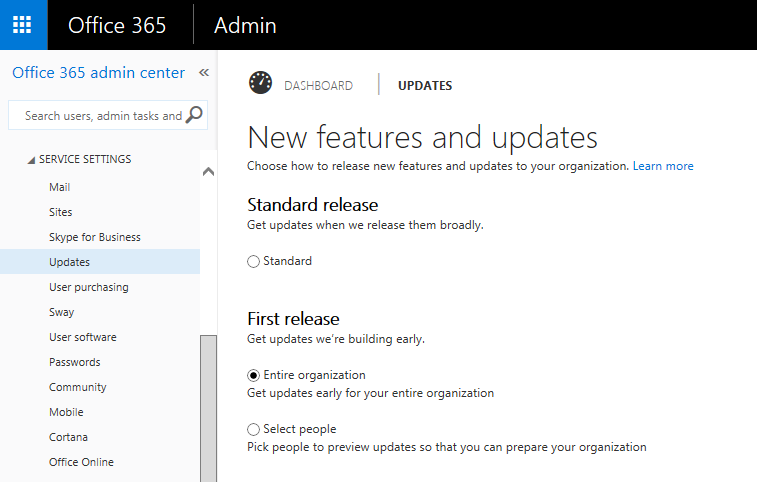Click the search users and tasks field
The image size is (757, 482).
[x=98, y=115]
